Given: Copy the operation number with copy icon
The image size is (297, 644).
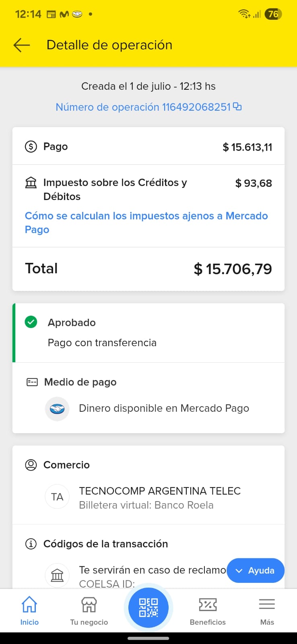Looking at the screenshot, I should [238, 107].
